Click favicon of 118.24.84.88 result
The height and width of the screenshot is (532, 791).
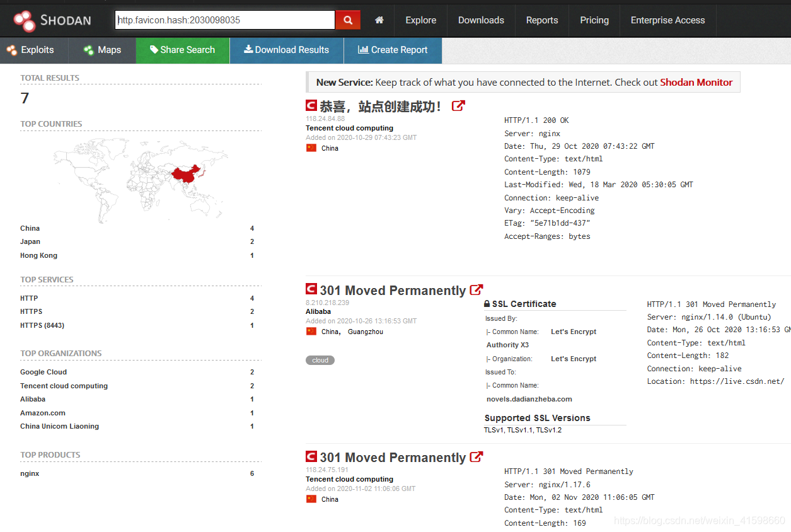coord(311,106)
